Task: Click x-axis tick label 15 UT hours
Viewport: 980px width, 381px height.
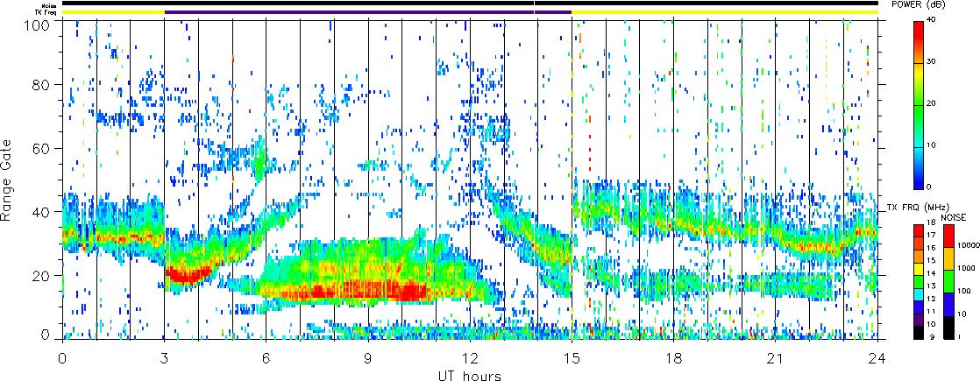Action: coord(572,359)
